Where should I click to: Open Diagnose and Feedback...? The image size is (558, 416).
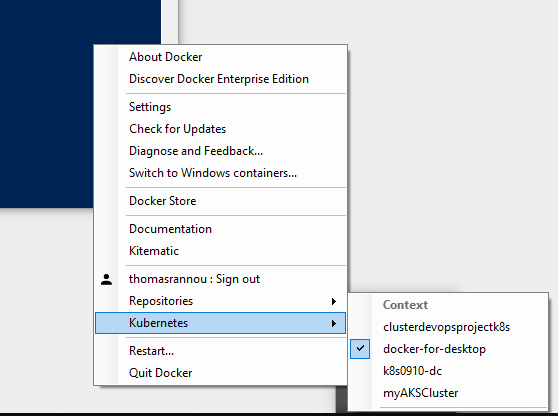[x=220, y=151]
